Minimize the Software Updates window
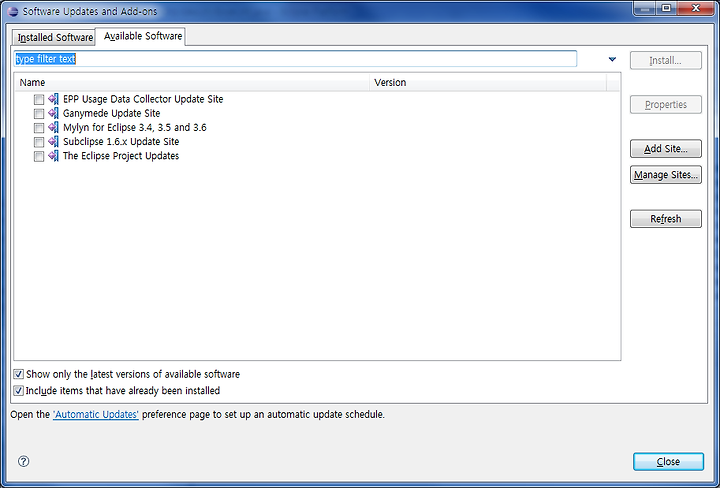Screen dimensions: 720x488 tap(645, 9)
